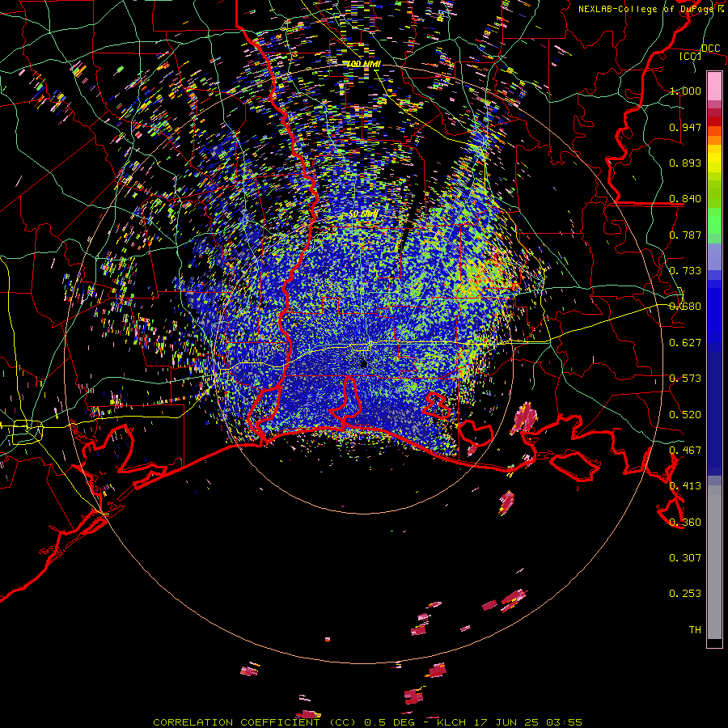
Task: Click the 0.520 scale value
Action: tap(685, 415)
